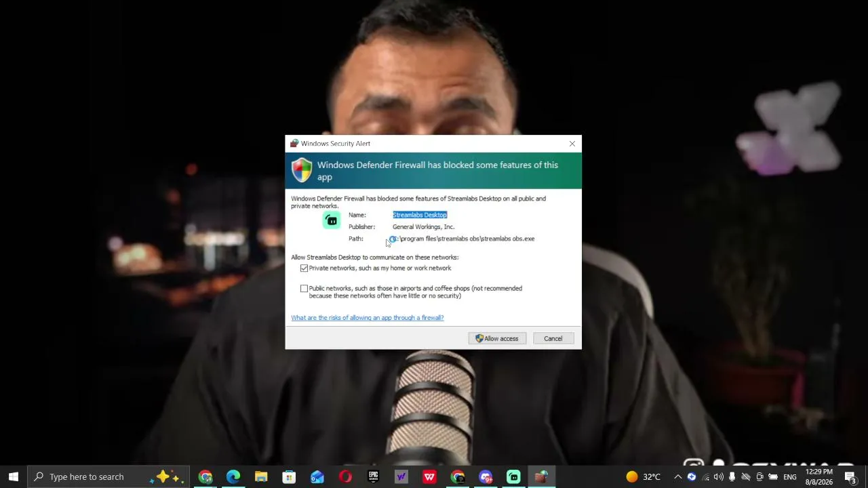Cancel the Windows Security Alert
868x488 pixels.
coord(553,338)
